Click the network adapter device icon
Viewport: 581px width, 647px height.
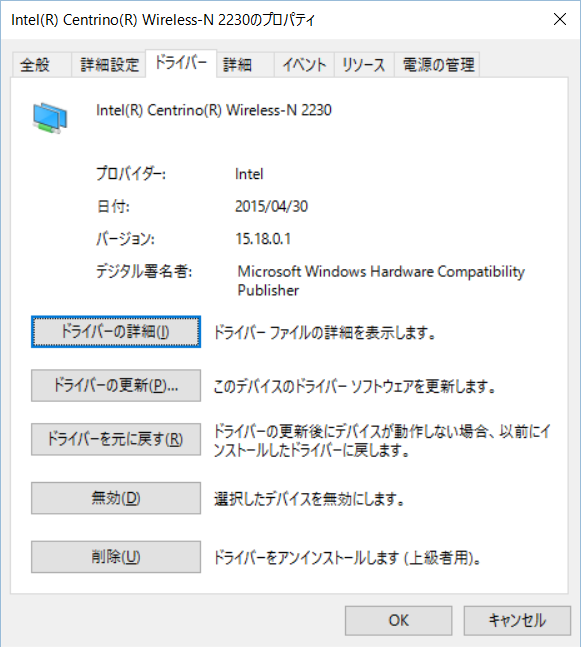point(50,118)
